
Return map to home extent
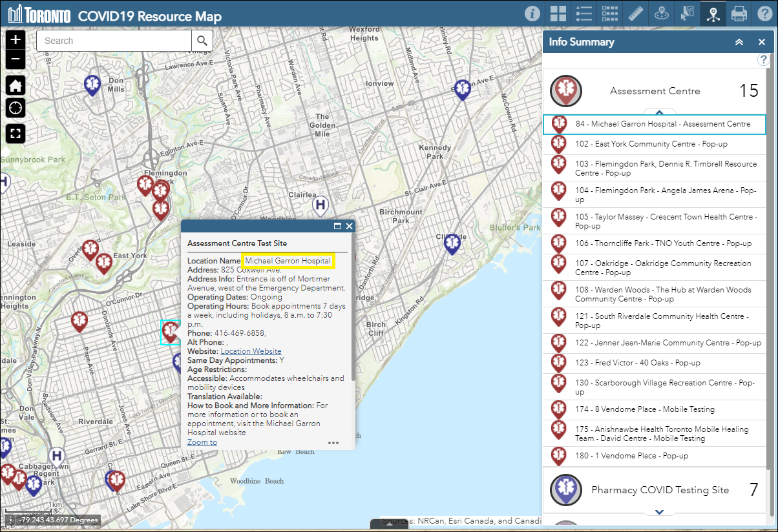pos(16,85)
